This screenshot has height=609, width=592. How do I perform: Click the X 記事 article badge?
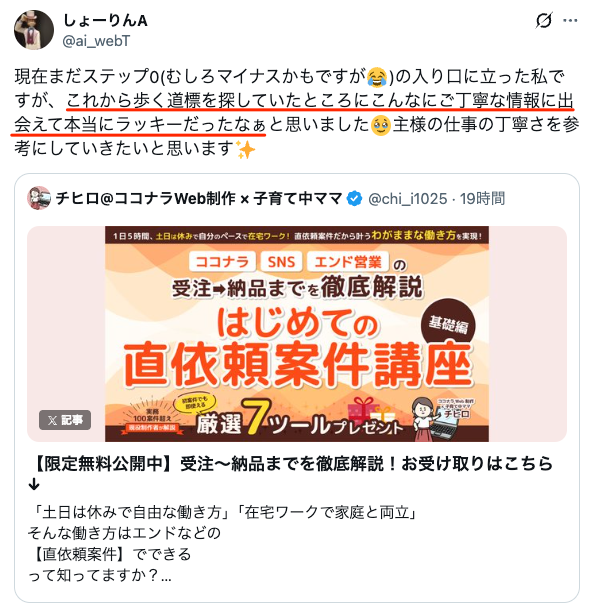click(x=65, y=420)
